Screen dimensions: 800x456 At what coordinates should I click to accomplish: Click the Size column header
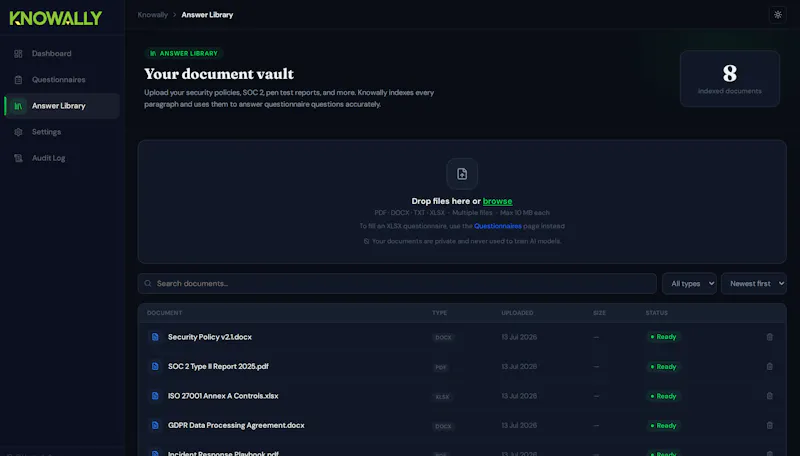[x=599, y=313]
